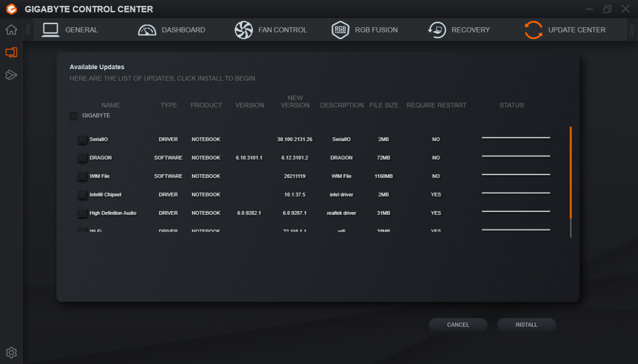Viewport: 638px width, 364px height.
Task: Click the Home icon in left sidebar
Action: (11, 30)
